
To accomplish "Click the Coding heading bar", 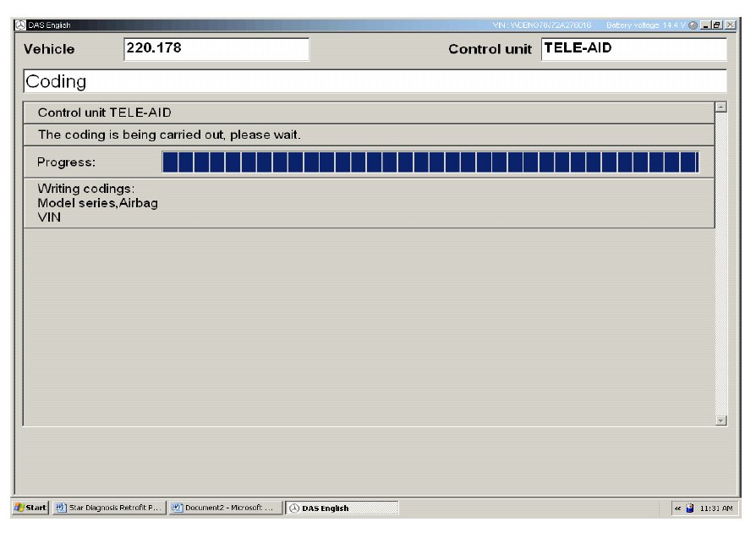I will 374,81.
